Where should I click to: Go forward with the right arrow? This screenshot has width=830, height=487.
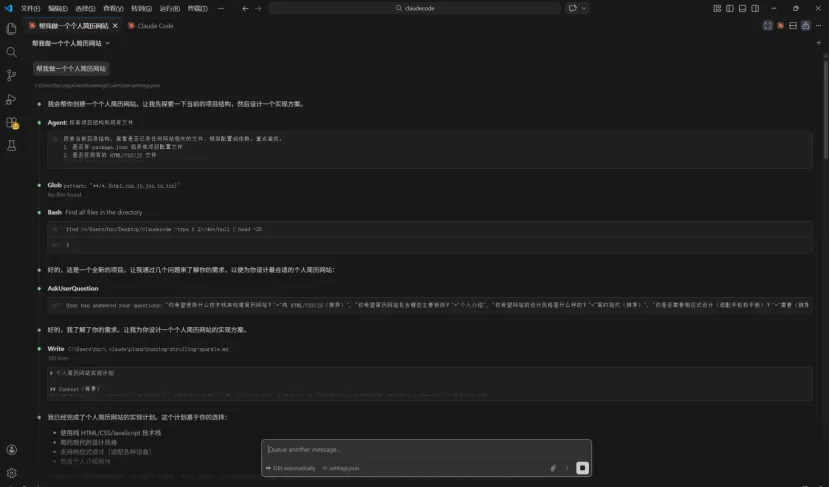tap(258, 8)
